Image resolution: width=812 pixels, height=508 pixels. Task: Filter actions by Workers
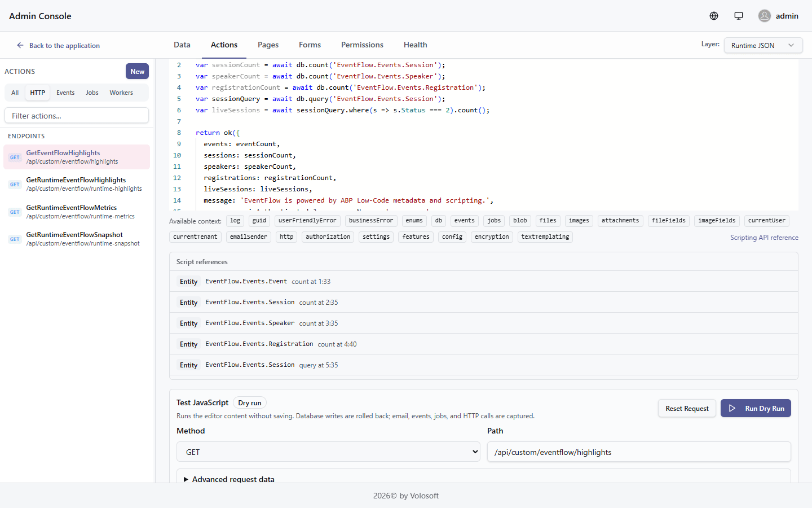[x=121, y=93]
